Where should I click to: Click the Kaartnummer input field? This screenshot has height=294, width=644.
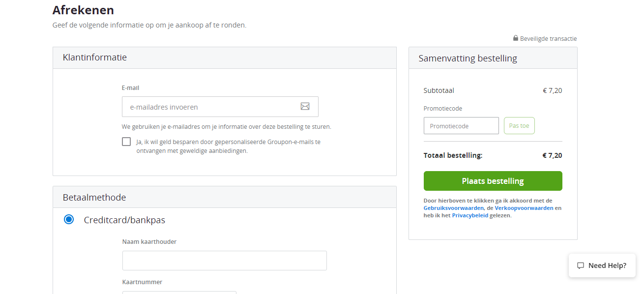point(179,293)
